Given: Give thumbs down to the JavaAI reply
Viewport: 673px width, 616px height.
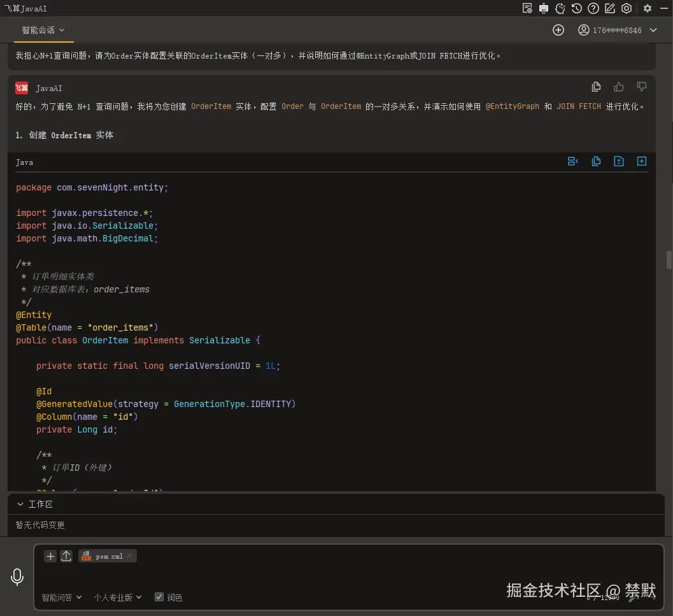Looking at the screenshot, I should coord(641,87).
